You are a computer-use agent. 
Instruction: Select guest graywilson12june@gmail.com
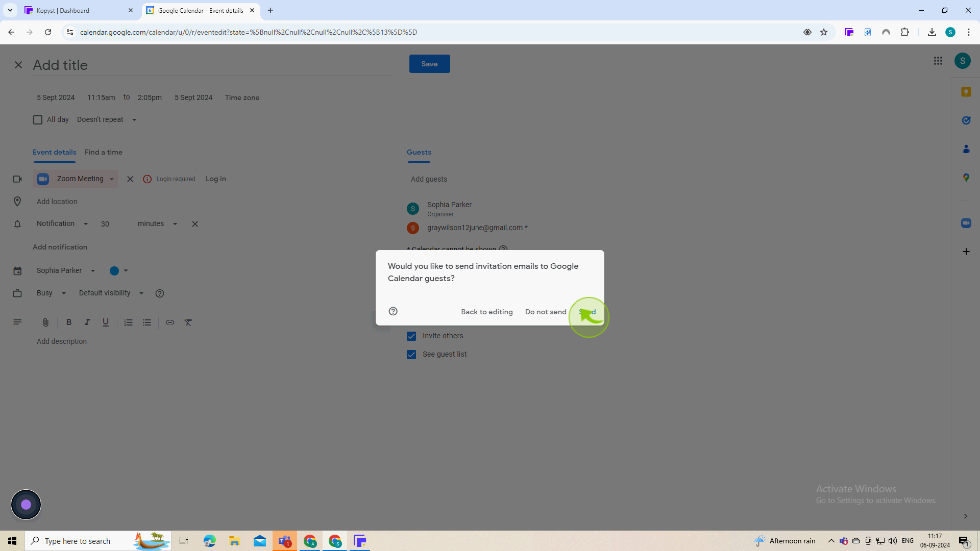[477, 228]
